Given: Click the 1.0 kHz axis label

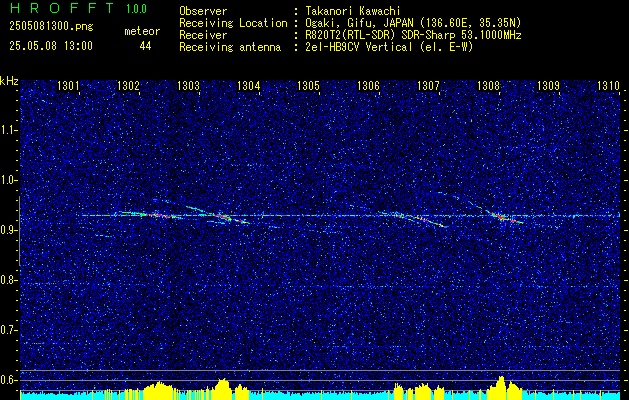Looking at the screenshot, I should pyautogui.click(x=10, y=180).
